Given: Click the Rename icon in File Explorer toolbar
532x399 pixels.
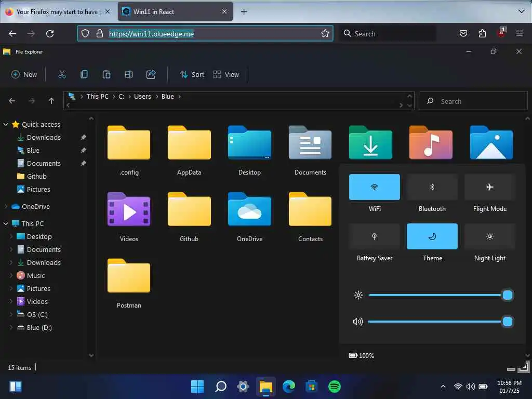Looking at the screenshot, I should (x=129, y=74).
